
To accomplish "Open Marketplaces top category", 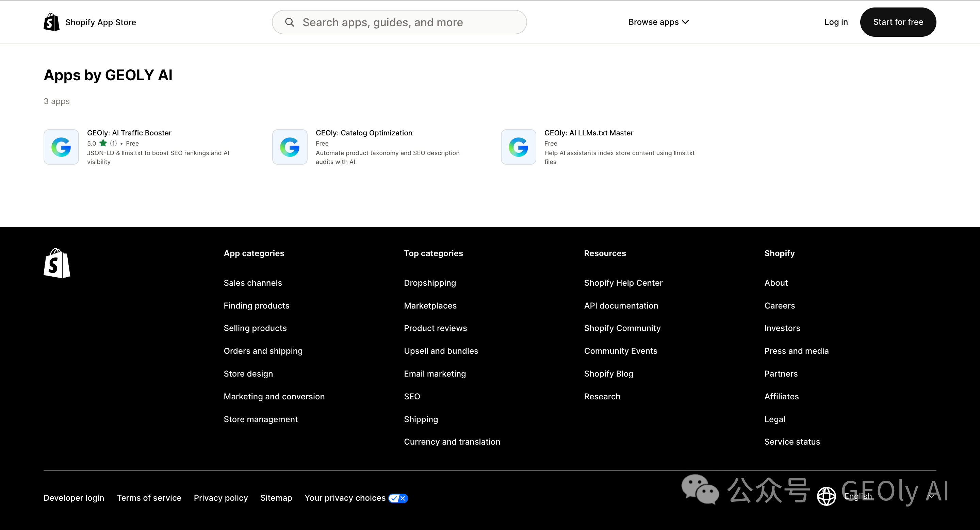I will [430, 306].
